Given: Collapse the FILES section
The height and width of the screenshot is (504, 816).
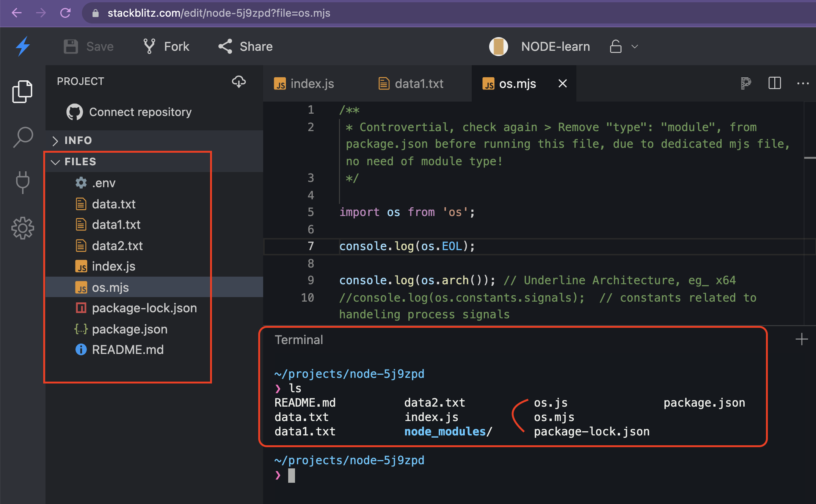Looking at the screenshot, I should tap(55, 161).
